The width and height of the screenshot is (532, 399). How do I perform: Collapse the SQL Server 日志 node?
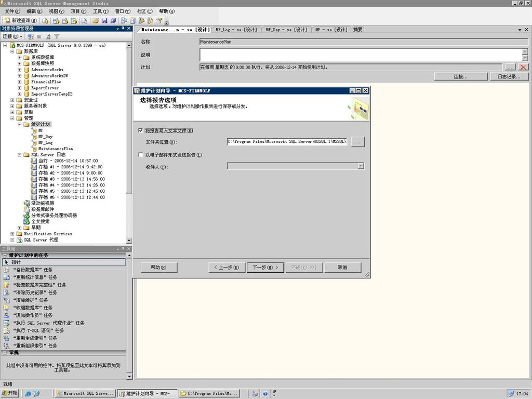(x=20, y=155)
